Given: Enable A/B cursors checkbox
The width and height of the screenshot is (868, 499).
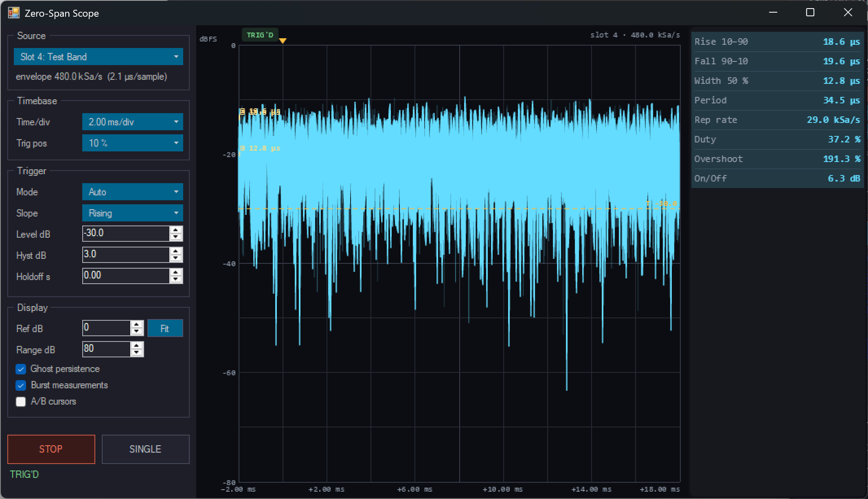Looking at the screenshot, I should click(x=21, y=401).
